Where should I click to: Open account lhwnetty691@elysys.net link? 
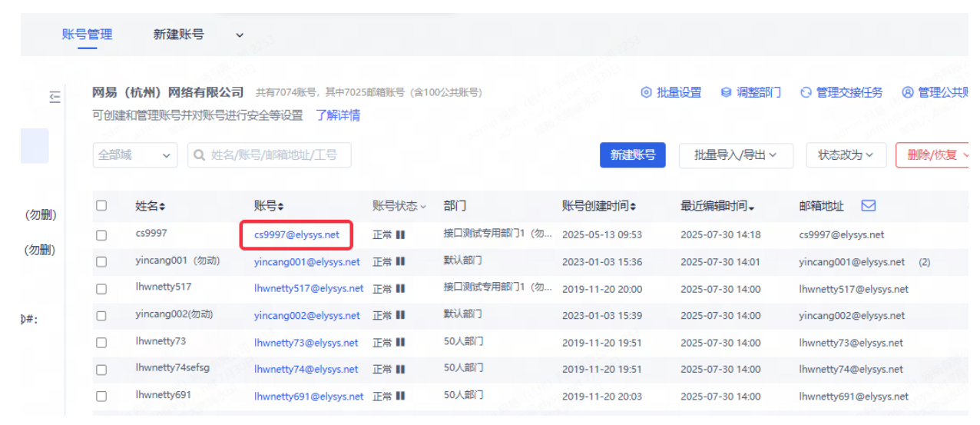pyautogui.click(x=309, y=397)
